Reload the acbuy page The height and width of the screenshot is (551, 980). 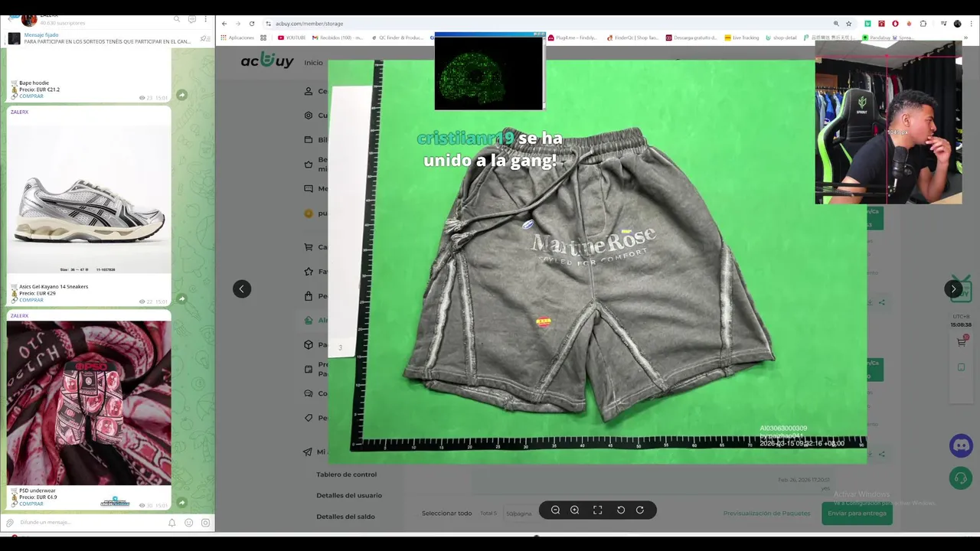252,24
